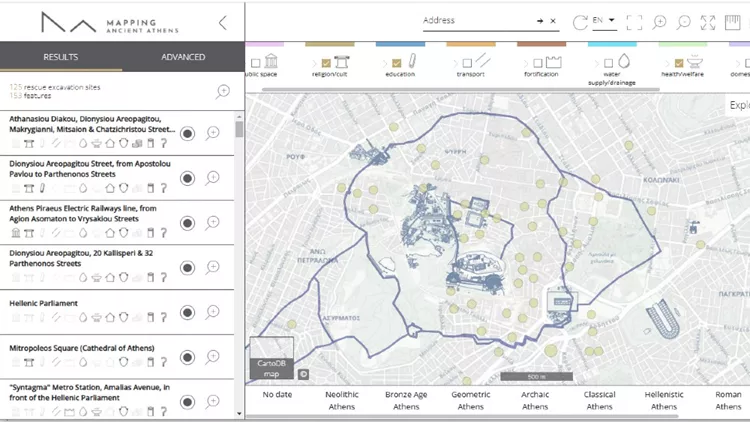This screenshot has width=750, height=422.
Task: Open the full extent expand tool
Action: 708,22
